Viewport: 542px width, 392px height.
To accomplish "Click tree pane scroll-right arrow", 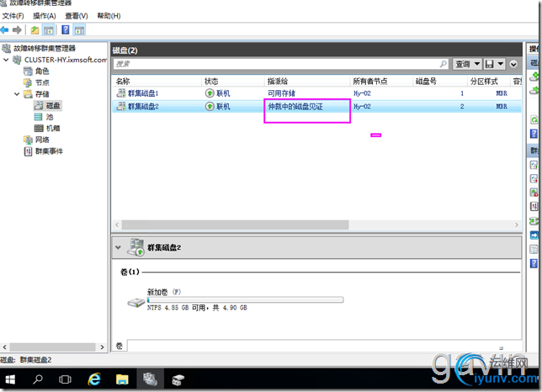I will (x=102, y=347).
